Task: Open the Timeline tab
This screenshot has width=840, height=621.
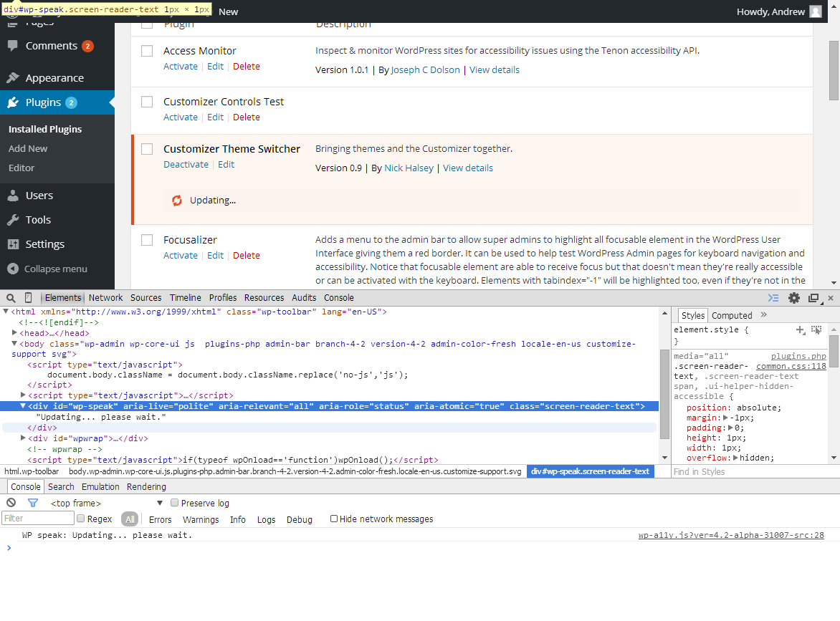Action: (x=186, y=298)
